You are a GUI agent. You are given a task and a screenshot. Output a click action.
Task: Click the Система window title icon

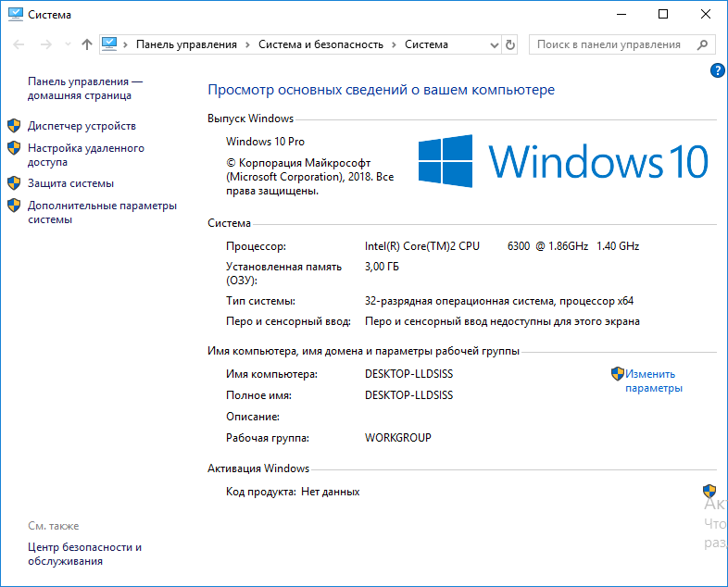point(16,14)
